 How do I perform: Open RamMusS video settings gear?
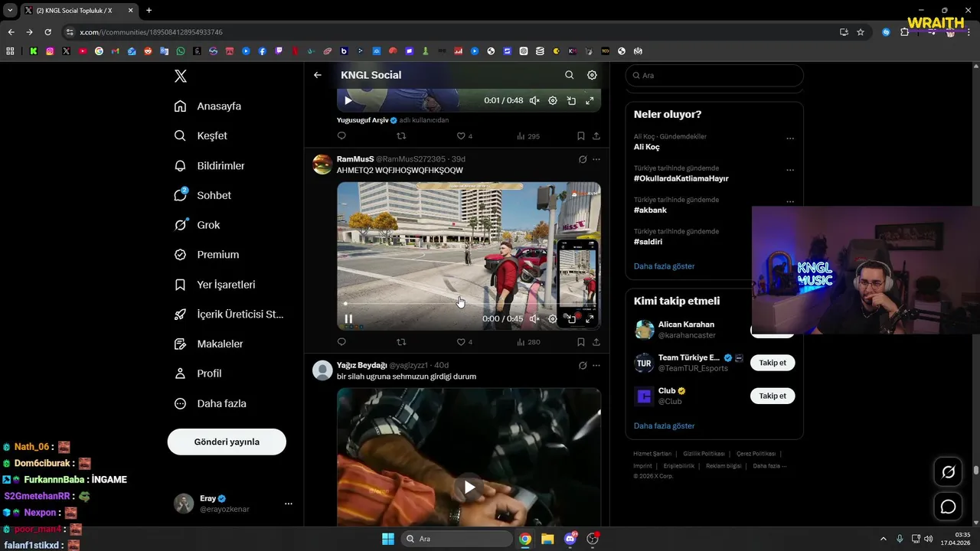coord(553,319)
